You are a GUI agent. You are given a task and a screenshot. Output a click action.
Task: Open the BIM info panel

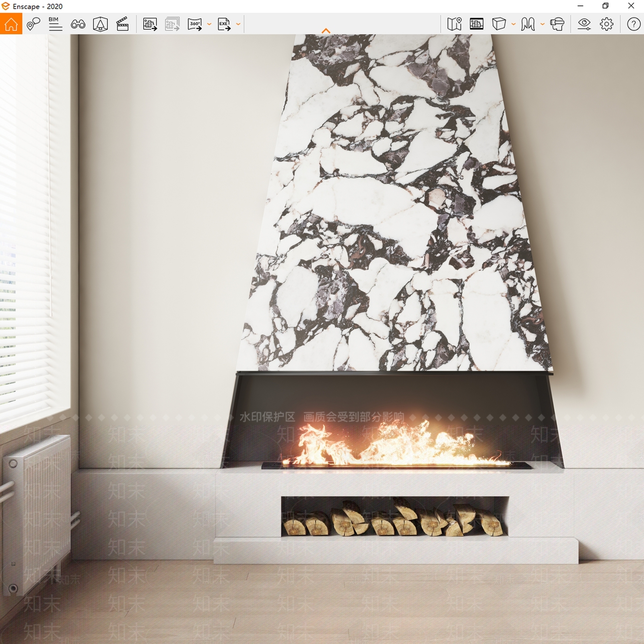coord(55,24)
